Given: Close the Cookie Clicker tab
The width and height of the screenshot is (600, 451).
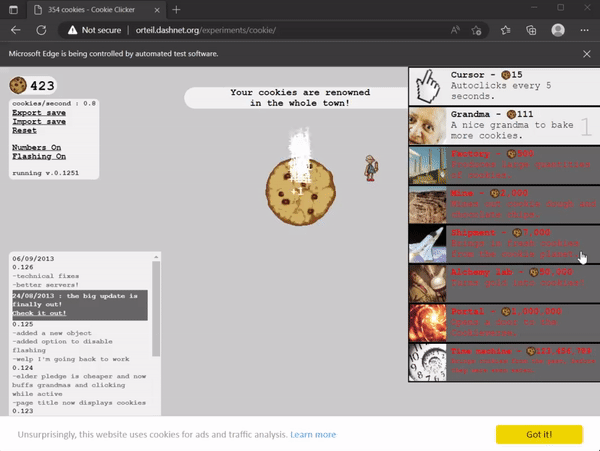Looking at the screenshot, I should tap(157, 10).
